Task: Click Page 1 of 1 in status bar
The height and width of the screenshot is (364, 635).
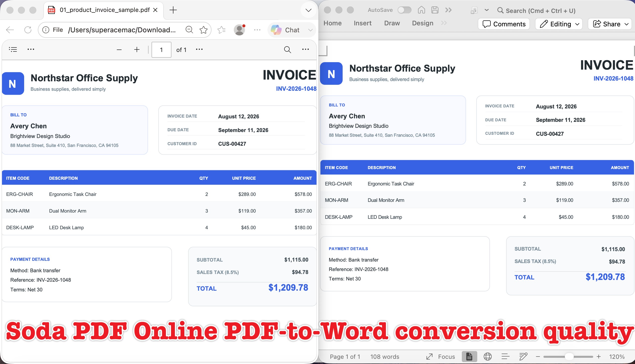Action: pyautogui.click(x=345, y=357)
